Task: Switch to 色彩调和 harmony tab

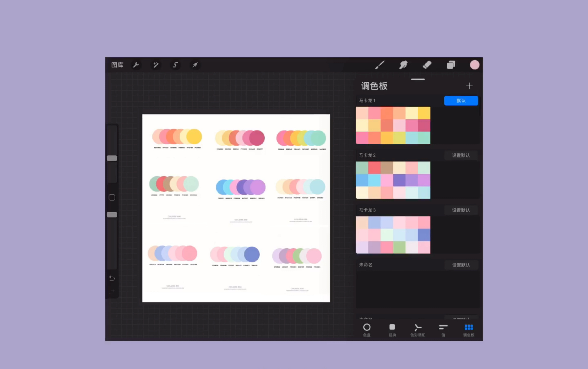Action: point(418,330)
